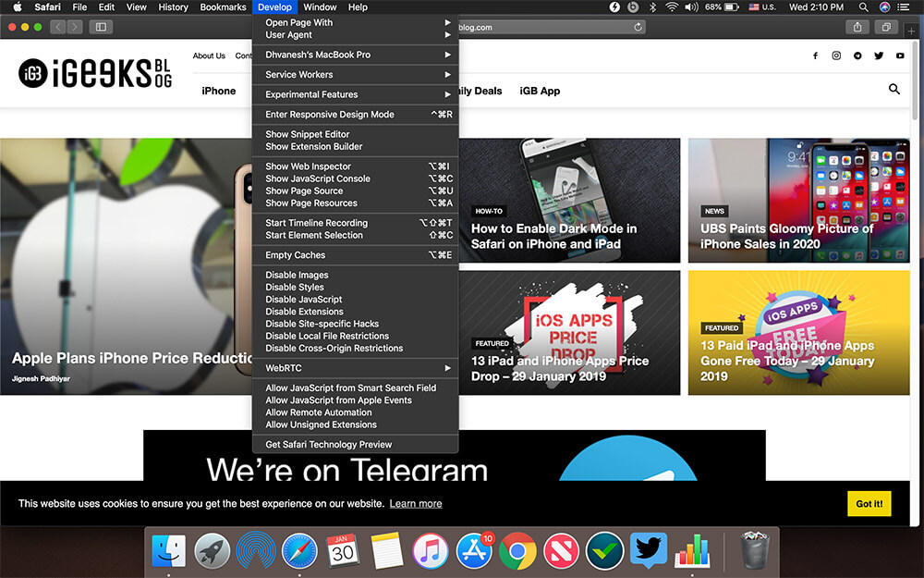The height and width of the screenshot is (578, 924).
Task: Expand WebRTC submenu
Action: click(x=356, y=368)
